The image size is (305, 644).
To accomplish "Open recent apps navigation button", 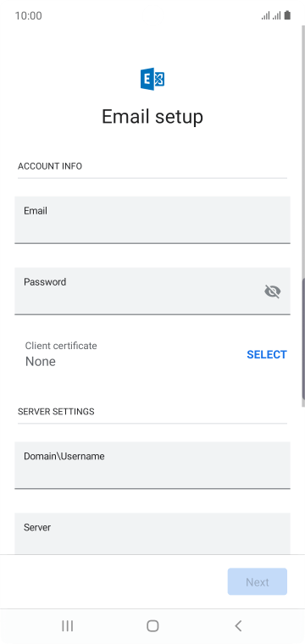I will (67, 625).
